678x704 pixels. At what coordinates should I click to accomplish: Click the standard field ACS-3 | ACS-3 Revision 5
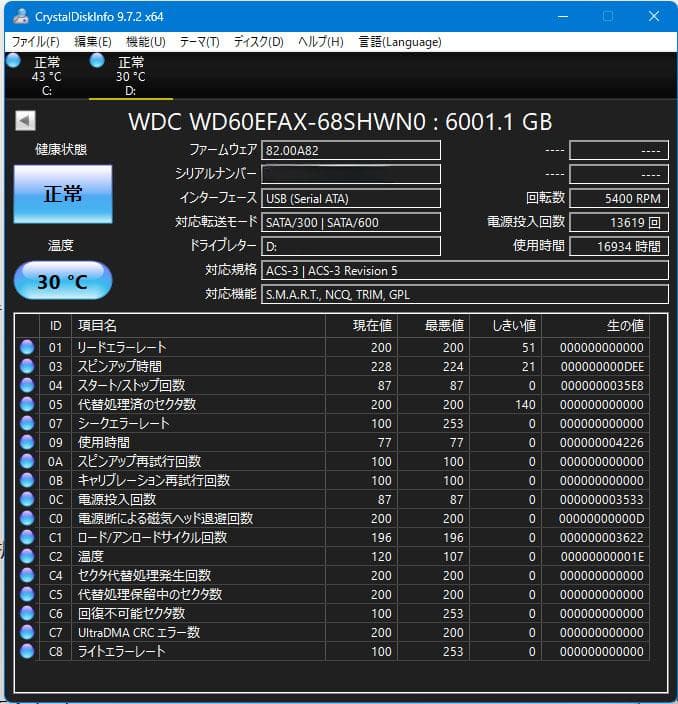pos(465,270)
